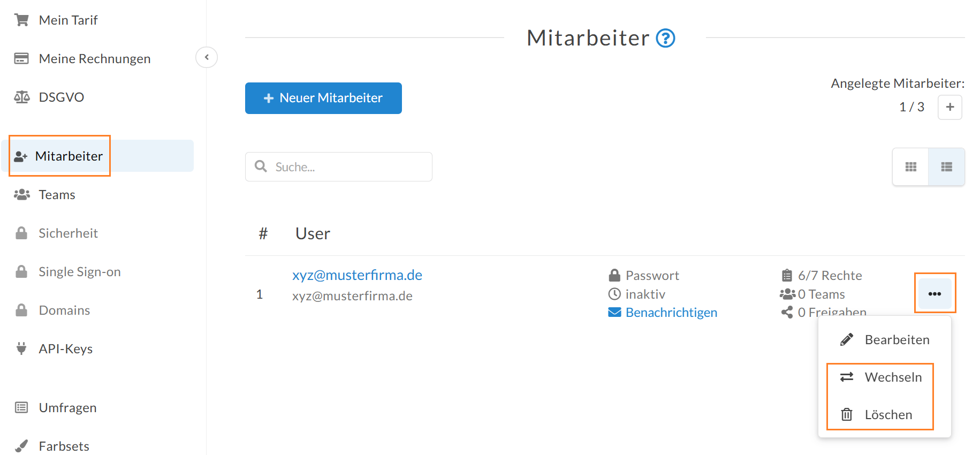Click the trash can icon beside Löschen
Screen dimensions: 980x455
(x=846, y=414)
